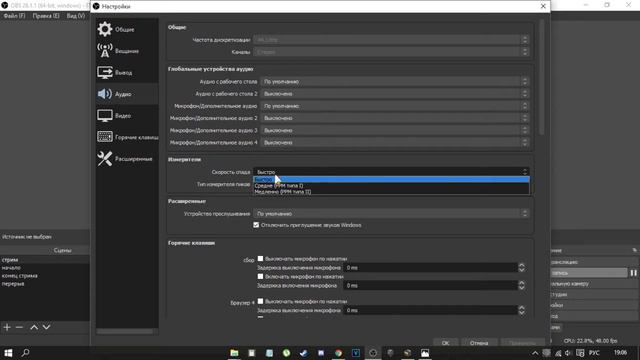Click Браузер 4 Задержка выключения микрофона 0 ms field
The width and height of the screenshot is (640, 360).
(431, 311)
